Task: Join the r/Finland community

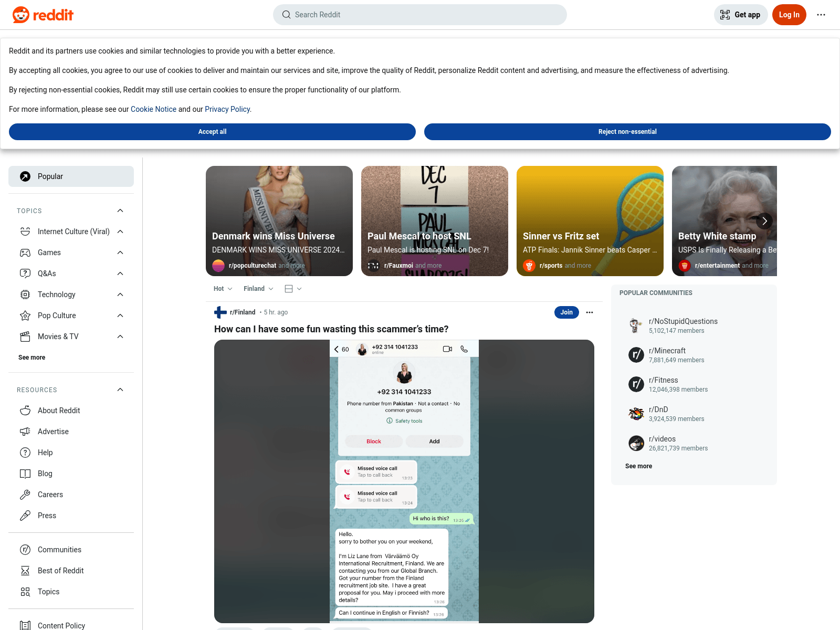Action: (566, 312)
